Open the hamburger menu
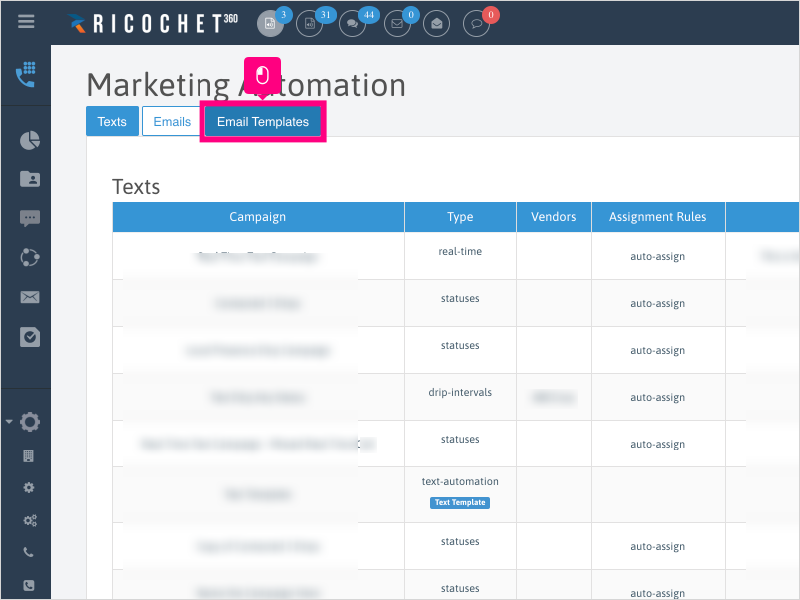 [26, 21]
